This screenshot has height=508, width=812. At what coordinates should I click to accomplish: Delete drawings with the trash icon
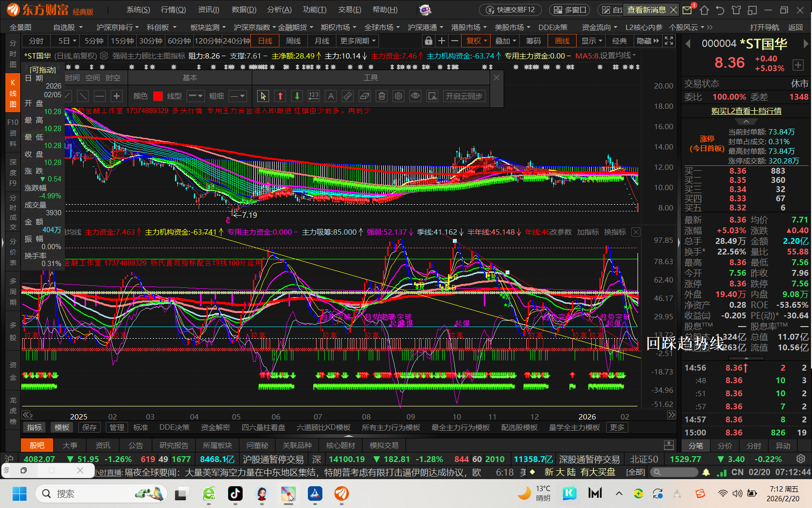point(382,96)
